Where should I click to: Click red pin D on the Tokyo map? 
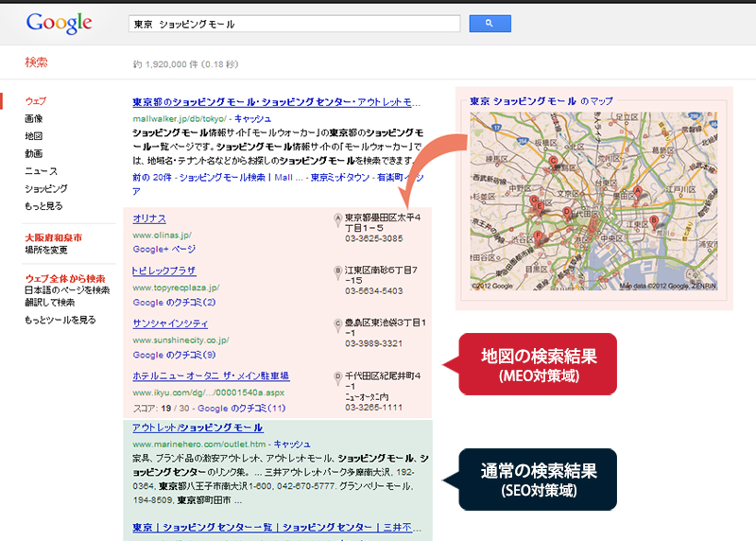tap(567, 214)
